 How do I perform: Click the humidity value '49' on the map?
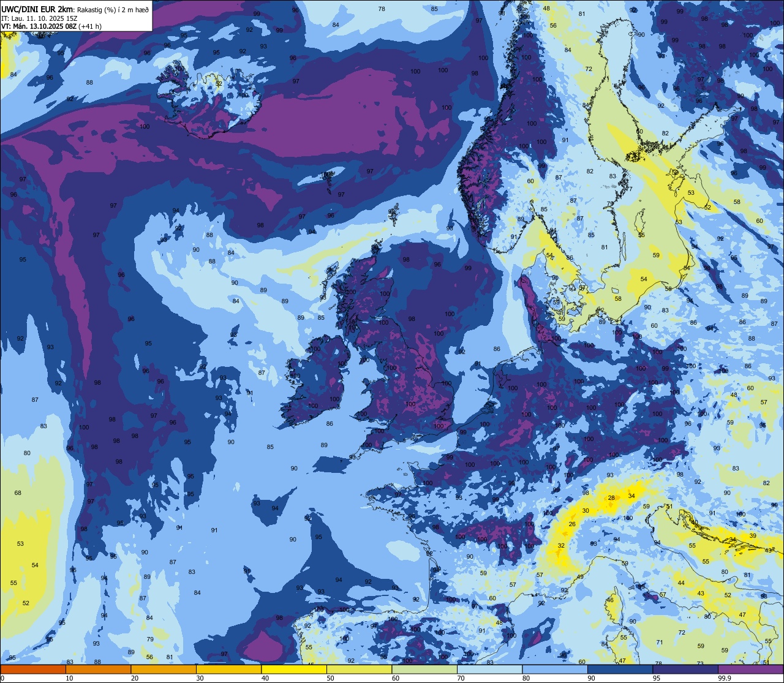[580, 576]
